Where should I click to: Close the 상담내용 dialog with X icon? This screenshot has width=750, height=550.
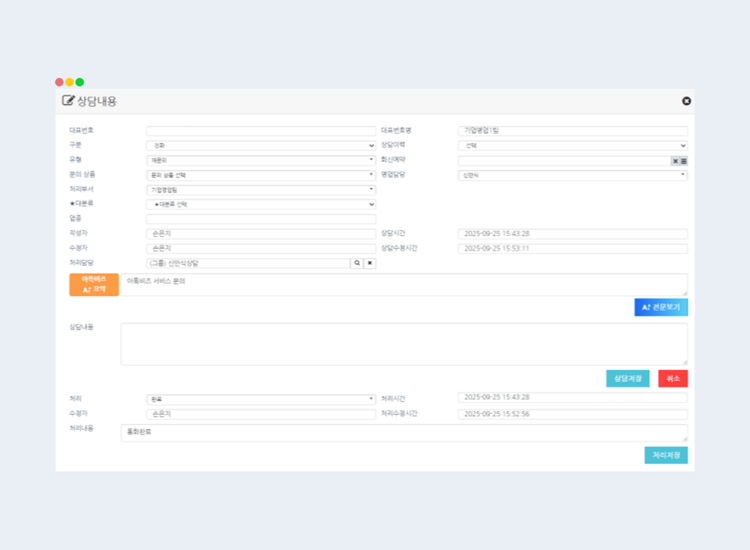[x=686, y=101]
